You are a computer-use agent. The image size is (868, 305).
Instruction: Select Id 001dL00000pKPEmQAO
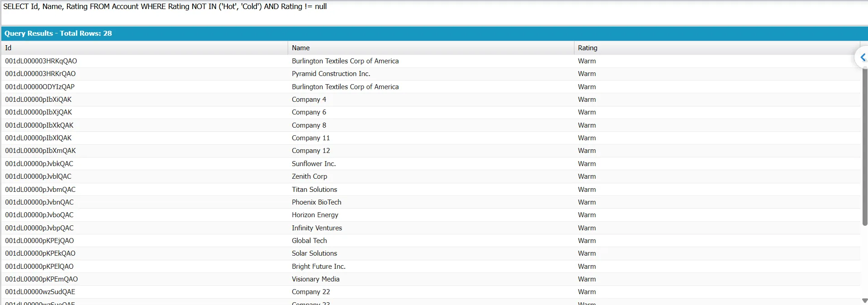42,279
